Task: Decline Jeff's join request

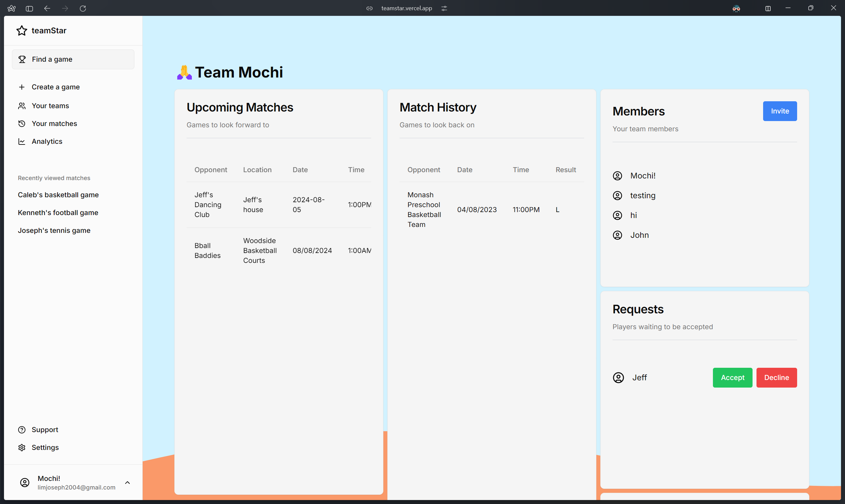Action: click(x=776, y=378)
